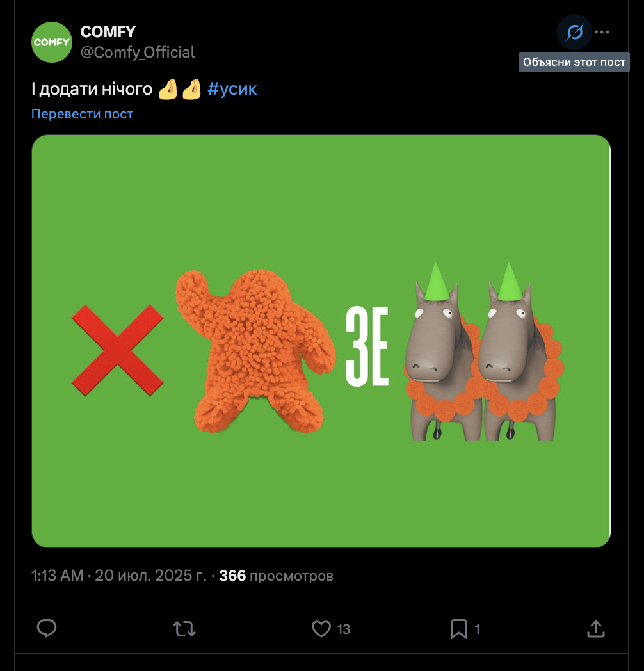
Task: View the 366 просмотров analytics
Action: coord(276,576)
